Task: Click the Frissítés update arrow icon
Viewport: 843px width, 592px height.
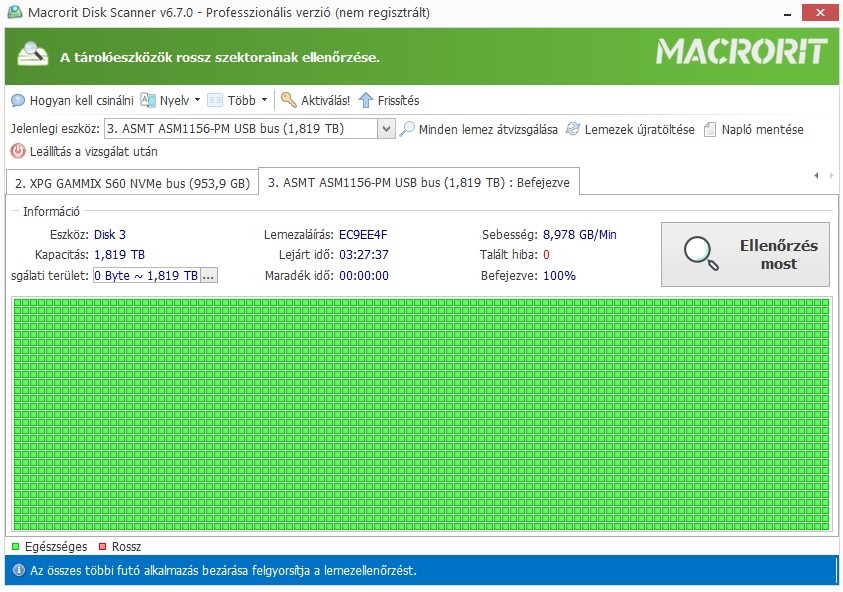Action: 366,100
